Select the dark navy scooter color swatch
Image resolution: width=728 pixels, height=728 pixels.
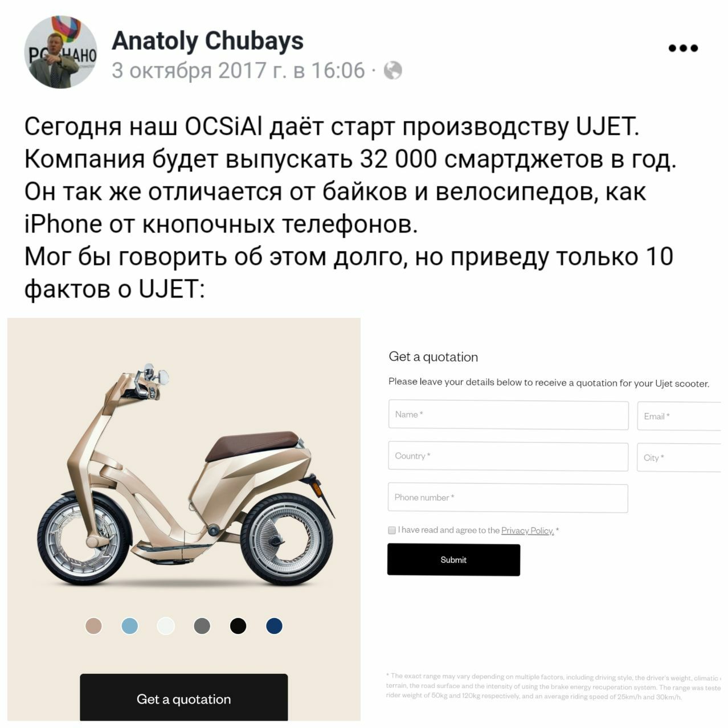pyautogui.click(x=275, y=626)
